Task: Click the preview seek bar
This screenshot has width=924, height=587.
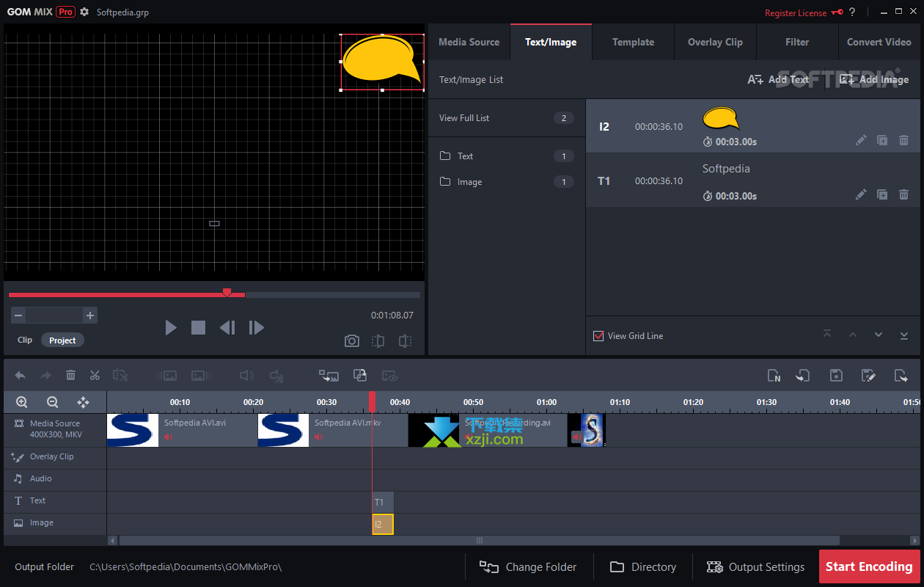Action: tap(214, 295)
